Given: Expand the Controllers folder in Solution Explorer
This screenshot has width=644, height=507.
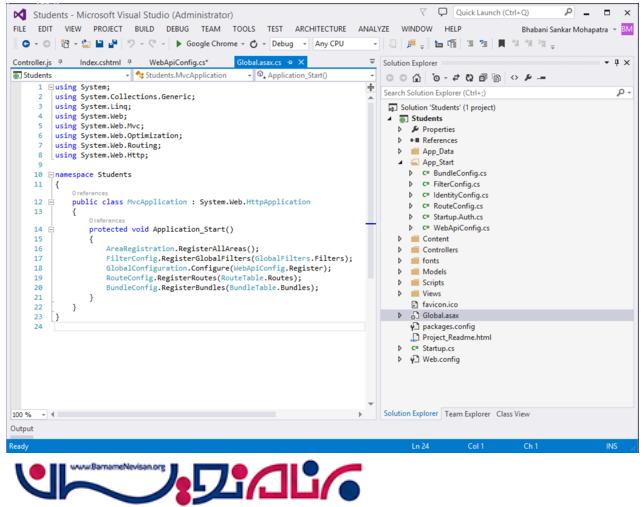Looking at the screenshot, I should click(401, 250).
